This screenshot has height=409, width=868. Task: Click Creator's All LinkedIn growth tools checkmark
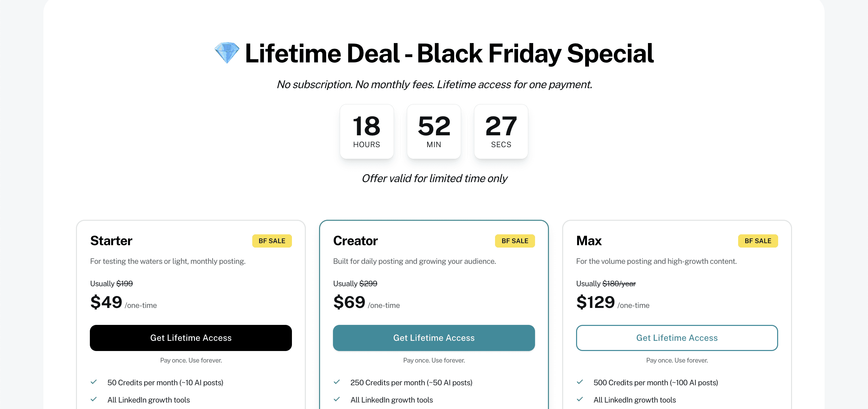click(x=337, y=399)
